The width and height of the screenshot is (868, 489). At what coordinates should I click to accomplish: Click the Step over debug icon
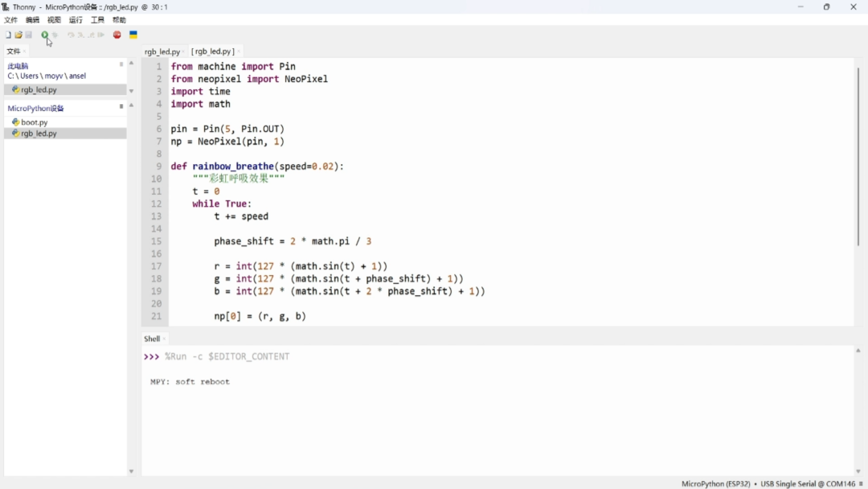tap(70, 35)
